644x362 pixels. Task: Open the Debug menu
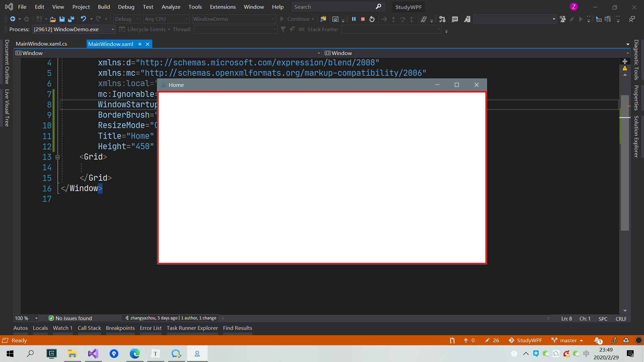pos(126,7)
